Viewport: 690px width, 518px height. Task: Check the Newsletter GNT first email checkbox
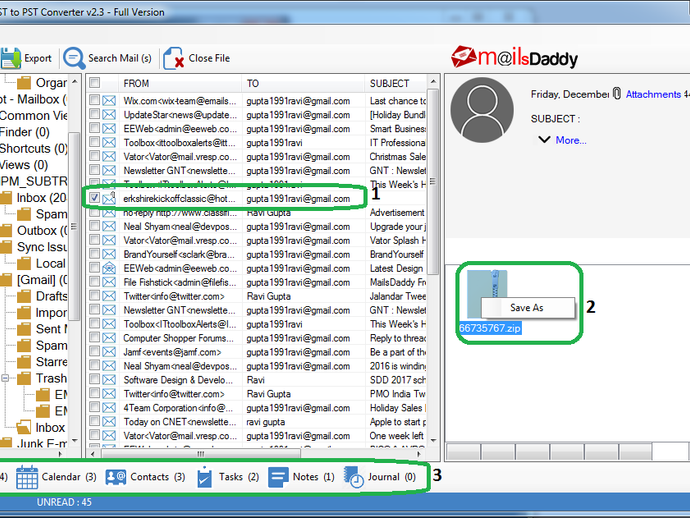94,170
